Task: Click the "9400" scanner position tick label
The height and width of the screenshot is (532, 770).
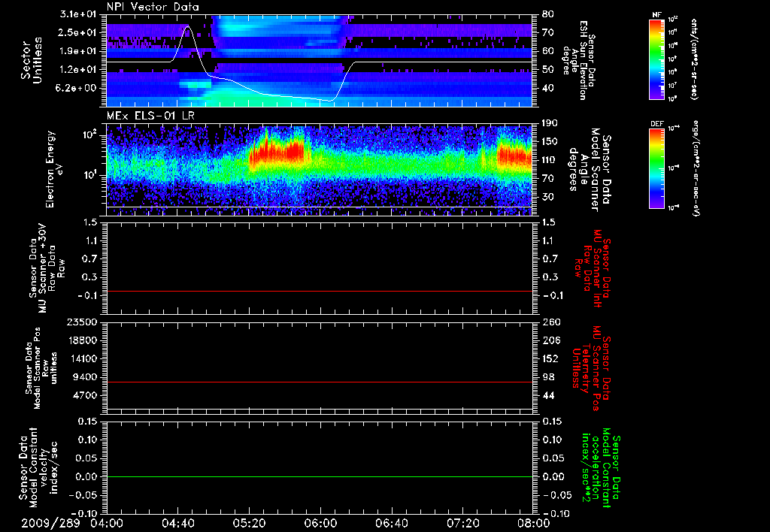Action: tap(84, 377)
